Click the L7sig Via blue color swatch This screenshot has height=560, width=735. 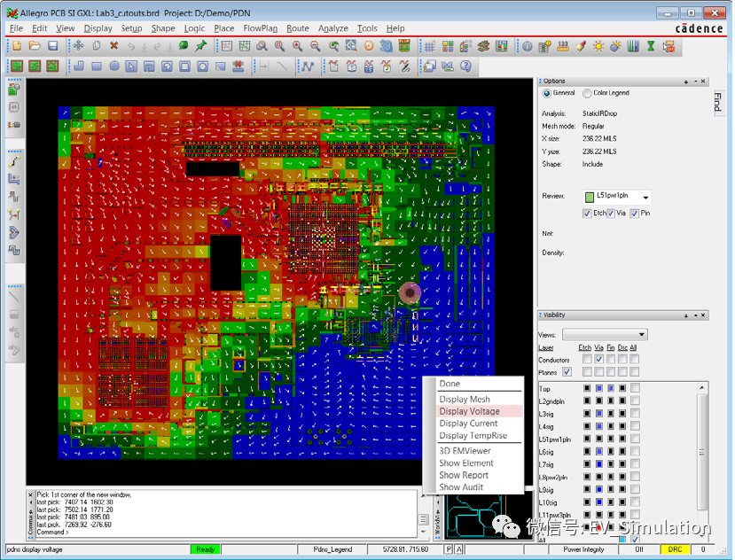(599, 464)
